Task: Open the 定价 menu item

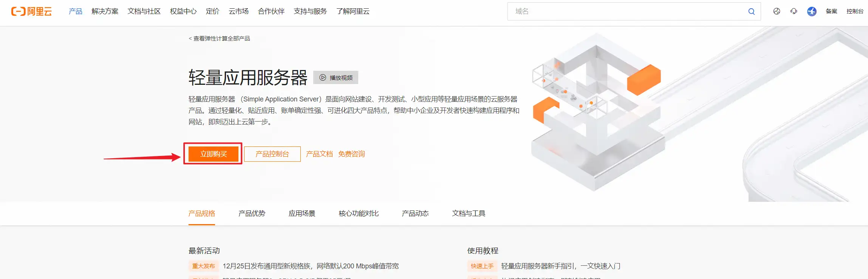Action: click(212, 11)
